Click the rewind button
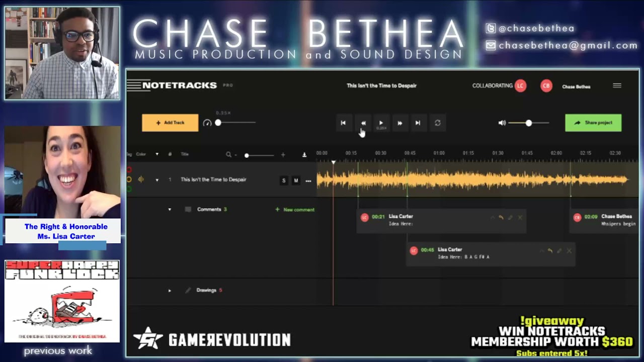This screenshot has width=644, height=362. 363,123
